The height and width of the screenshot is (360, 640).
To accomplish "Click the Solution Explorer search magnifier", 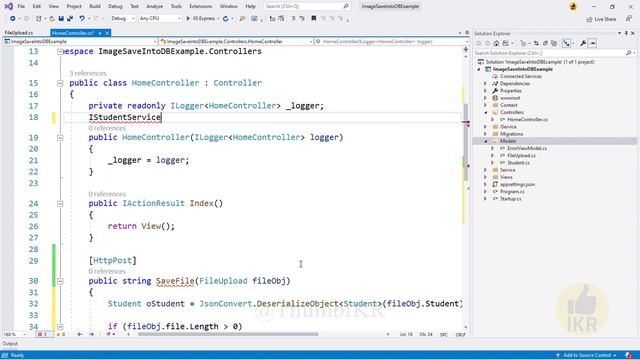I will point(629,53).
